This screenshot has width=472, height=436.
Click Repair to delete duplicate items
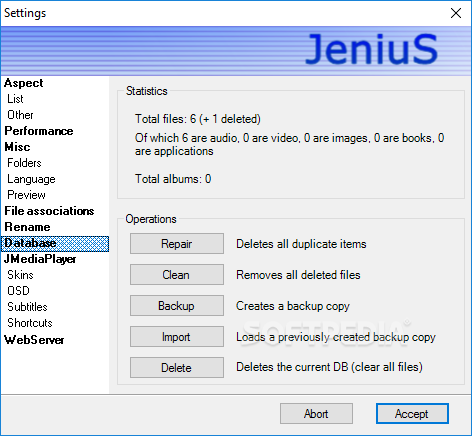(177, 244)
